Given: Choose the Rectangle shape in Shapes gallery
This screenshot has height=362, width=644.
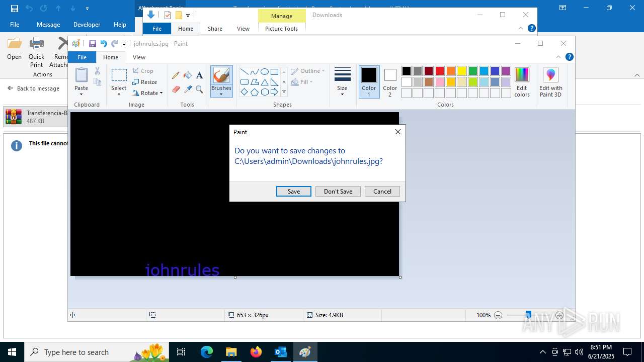Looking at the screenshot, I should [274, 71].
